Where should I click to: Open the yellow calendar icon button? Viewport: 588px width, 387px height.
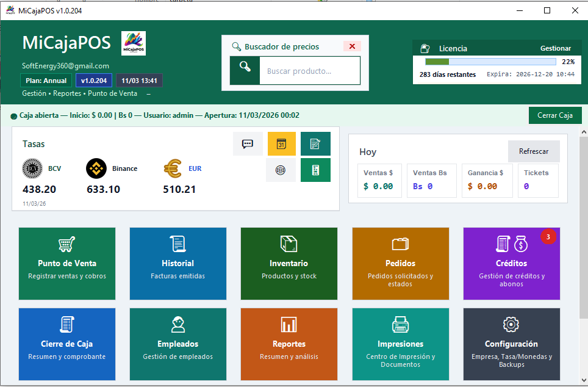[x=281, y=144]
